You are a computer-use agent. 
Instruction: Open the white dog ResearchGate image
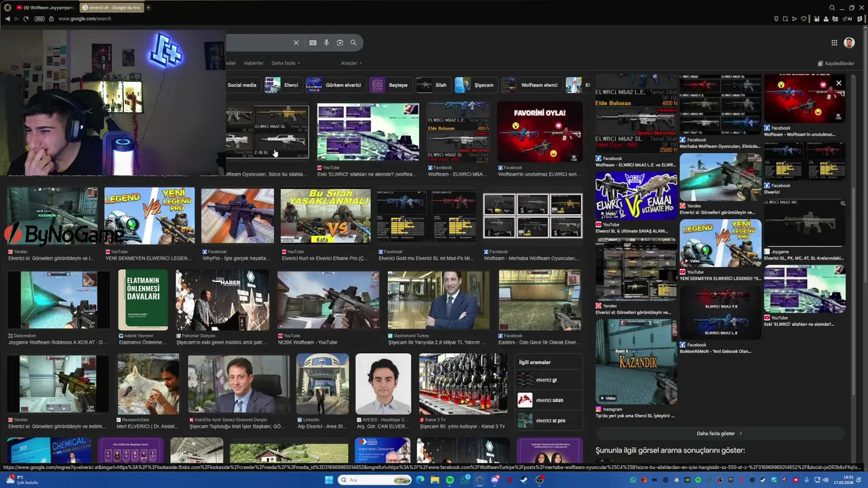tap(148, 384)
